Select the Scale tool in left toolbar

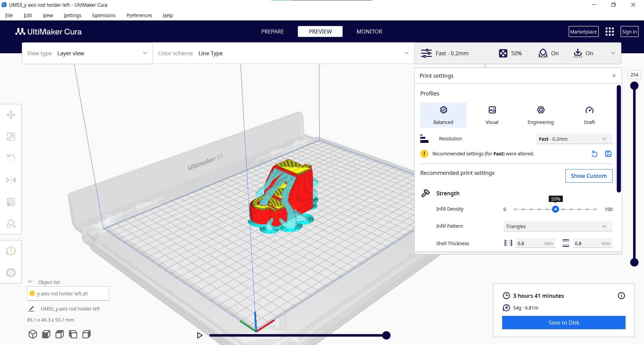11,137
